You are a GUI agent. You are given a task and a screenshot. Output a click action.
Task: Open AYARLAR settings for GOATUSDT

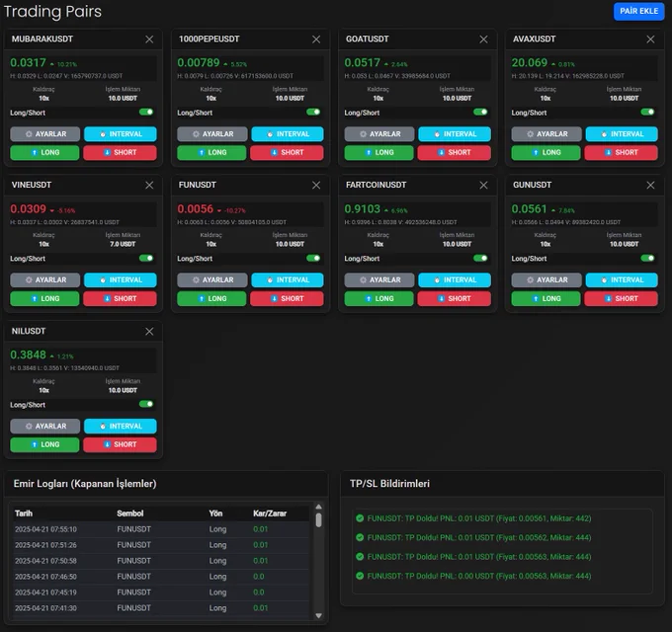(379, 134)
